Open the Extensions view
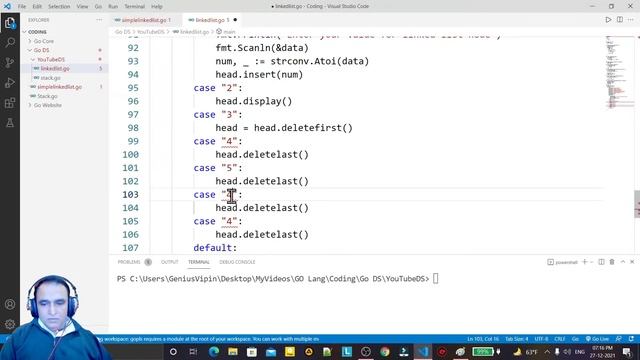The image size is (640, 360). pyautogui.click(x=10, y=102)
